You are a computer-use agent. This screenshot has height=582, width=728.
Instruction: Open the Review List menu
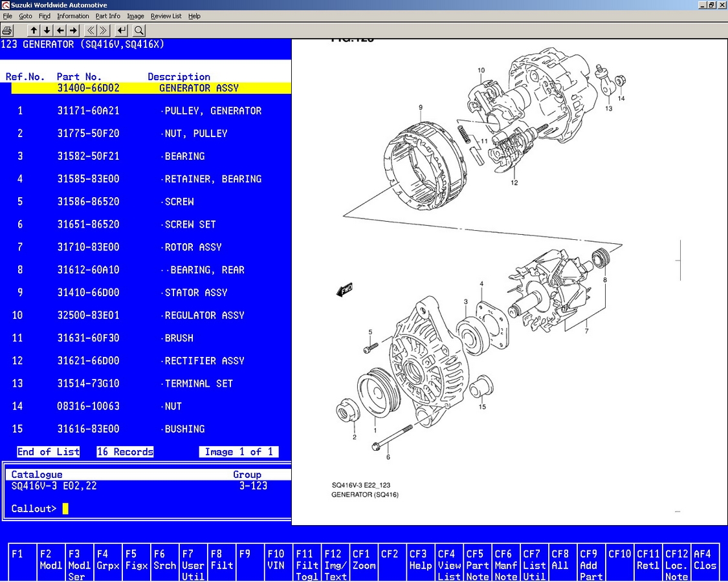[x=166, y=16]
